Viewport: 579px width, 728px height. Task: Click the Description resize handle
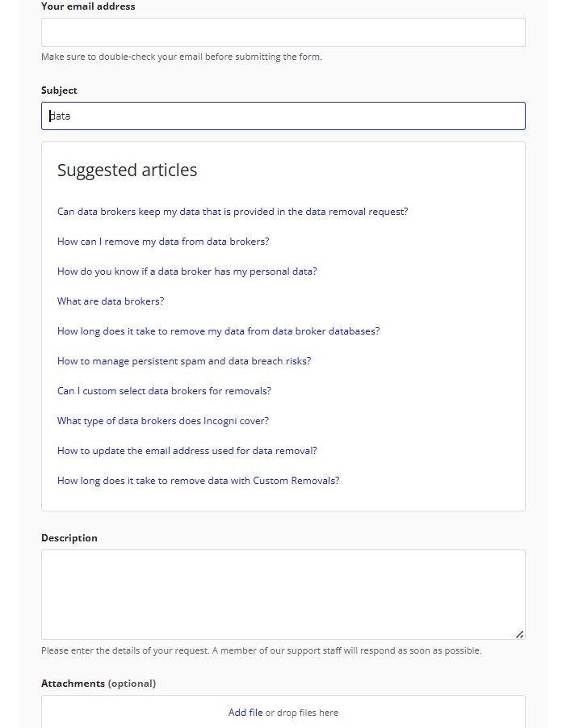point(520,635)
